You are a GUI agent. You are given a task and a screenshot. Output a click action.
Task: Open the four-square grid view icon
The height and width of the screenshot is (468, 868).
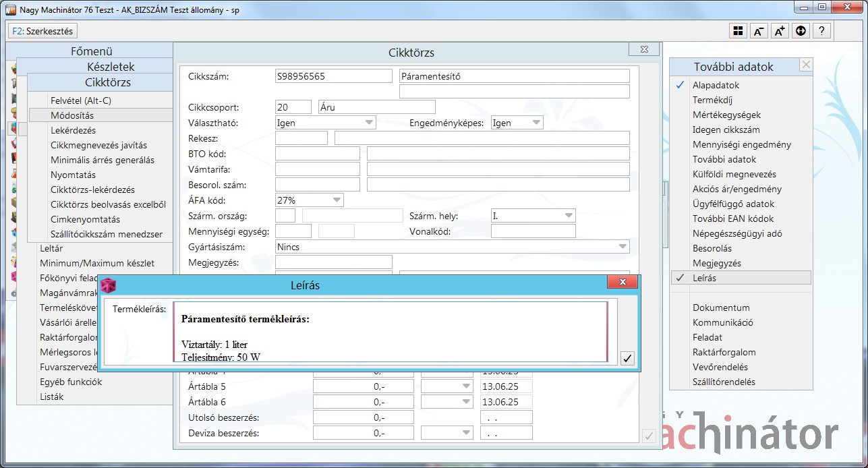coord(739,31)
